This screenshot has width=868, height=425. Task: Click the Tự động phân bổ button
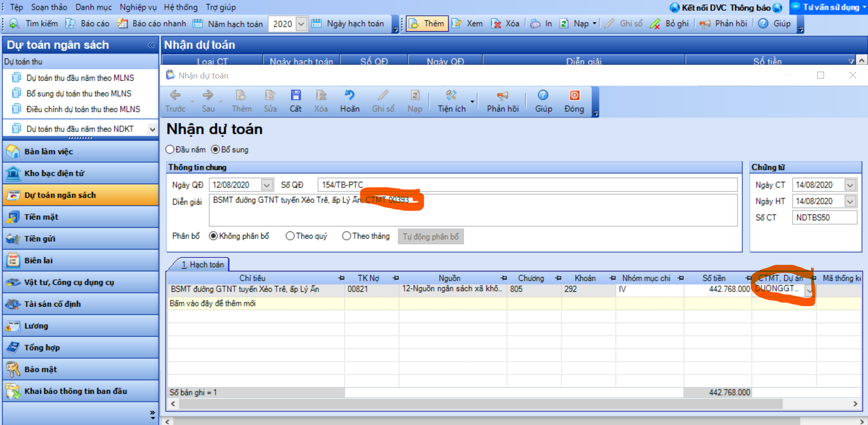pos(431,237)
